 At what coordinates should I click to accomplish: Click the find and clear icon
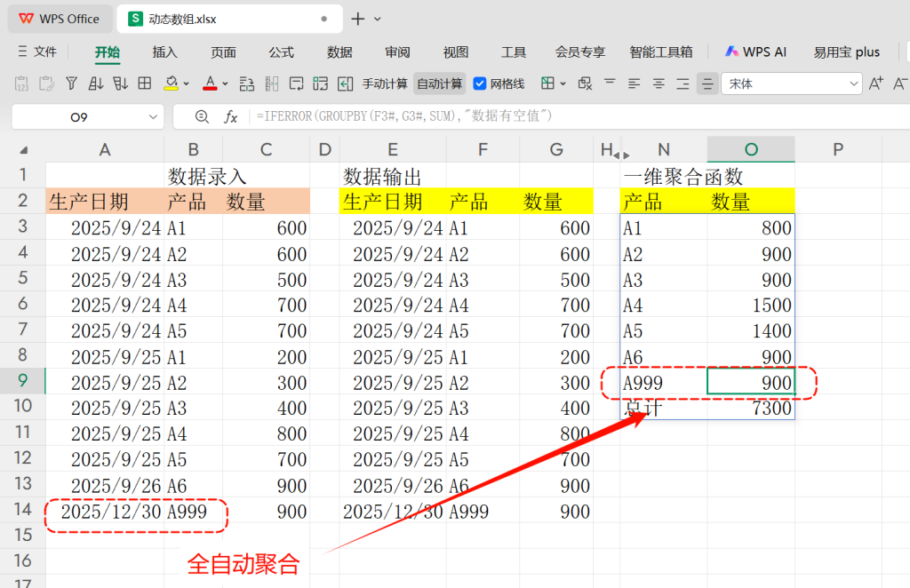pyautogui.click(x=585, y=83)
